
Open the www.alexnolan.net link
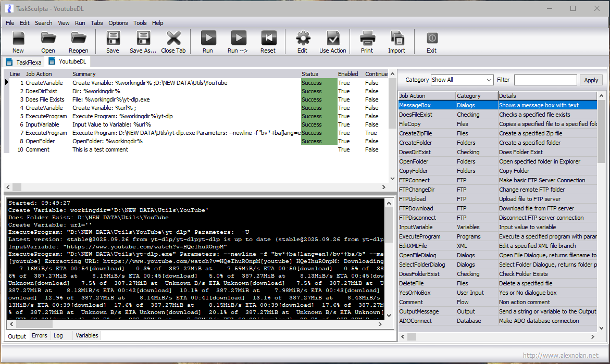(561, 356)
